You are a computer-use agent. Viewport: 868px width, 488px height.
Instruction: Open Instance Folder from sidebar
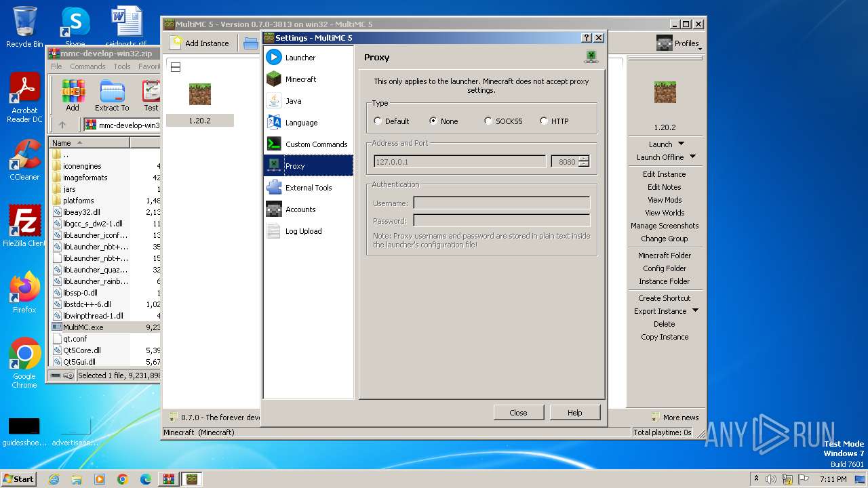coord(665,281)
